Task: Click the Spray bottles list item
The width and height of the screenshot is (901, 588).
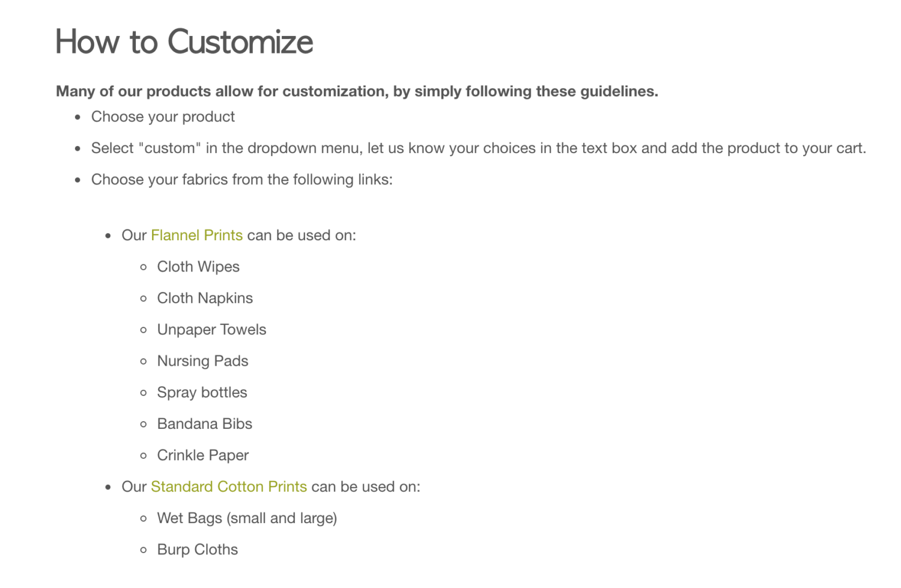Action: 202,393
